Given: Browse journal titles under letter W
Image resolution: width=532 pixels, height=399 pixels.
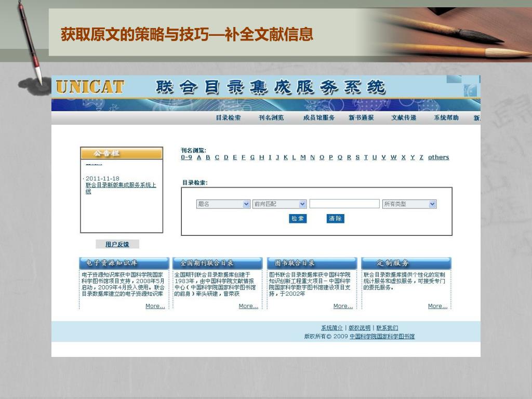Looking at the screenshot, I should [394, 157].
